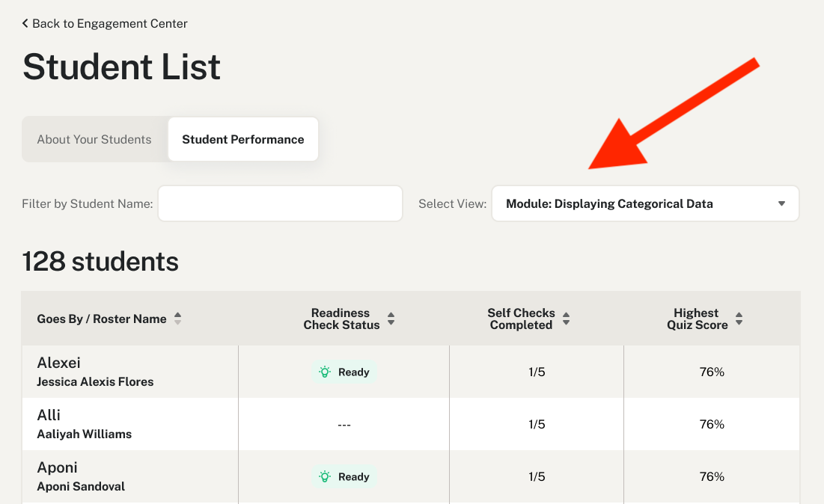Click the sort icon for Highest Quiz Score
The width and height of the screenshot is (824, 504).
tap(739, 318)
